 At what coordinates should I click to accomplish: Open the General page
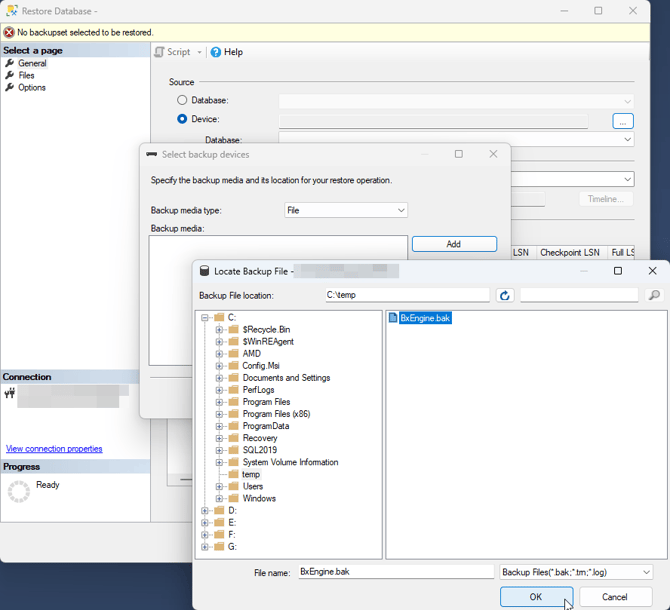coord(32,63)
